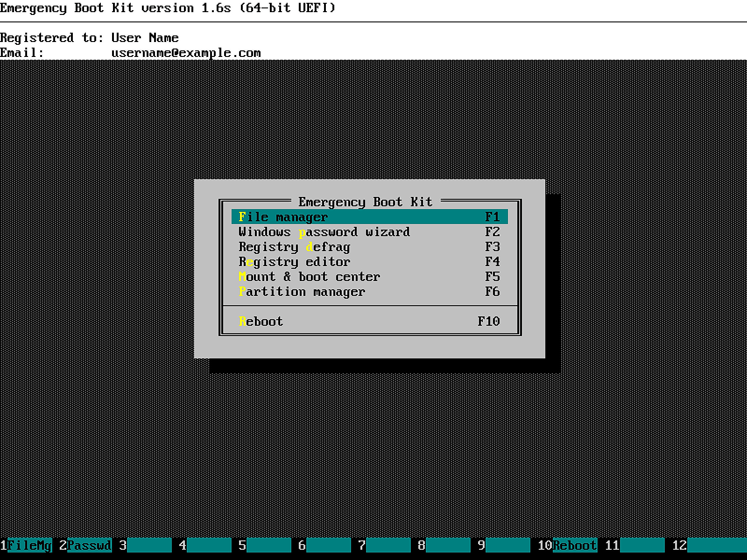Click empty function key slot 7
The image size is (747, 560).
[x=385, y=545]
